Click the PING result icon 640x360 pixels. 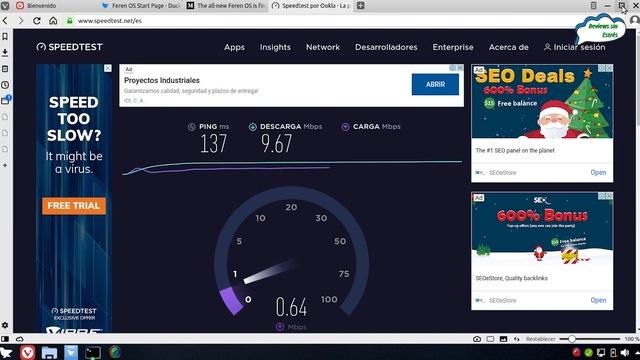click(191, 127)
